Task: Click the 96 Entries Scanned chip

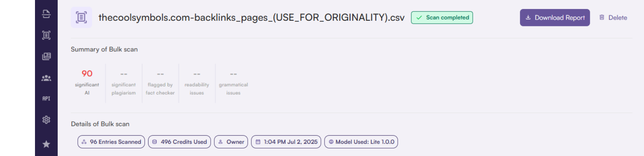Action: 111,142
